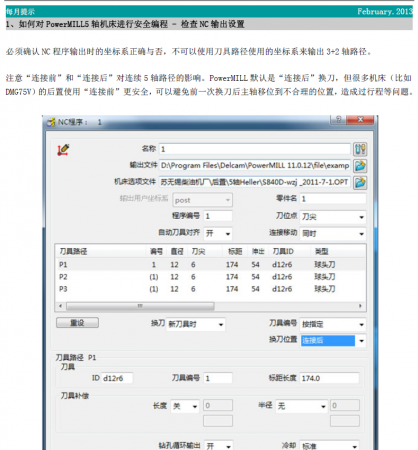
Task: Open NC preferences tool icon beside name field
Action: pyautogui.click(x=360, y=149)
